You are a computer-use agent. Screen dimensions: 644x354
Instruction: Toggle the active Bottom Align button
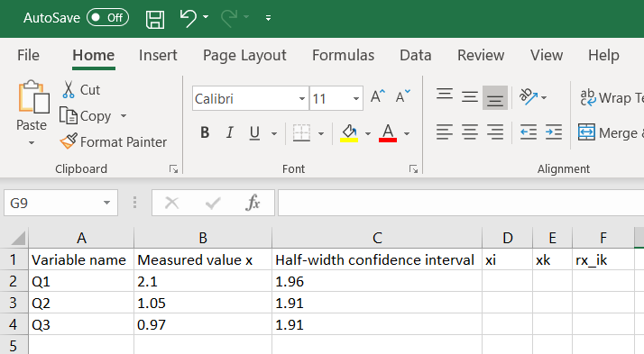(x=495, y=97)
